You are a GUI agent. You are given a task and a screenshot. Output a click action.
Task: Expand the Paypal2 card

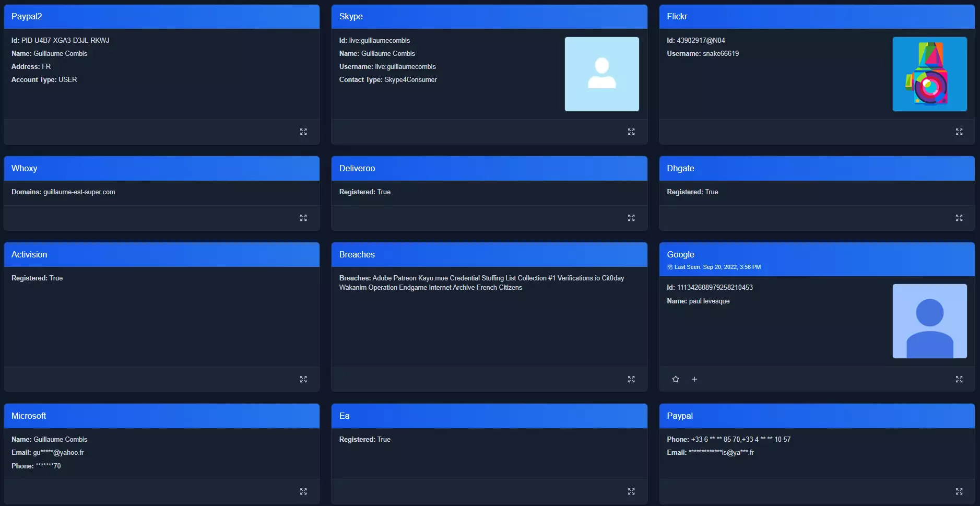[303, 132]
